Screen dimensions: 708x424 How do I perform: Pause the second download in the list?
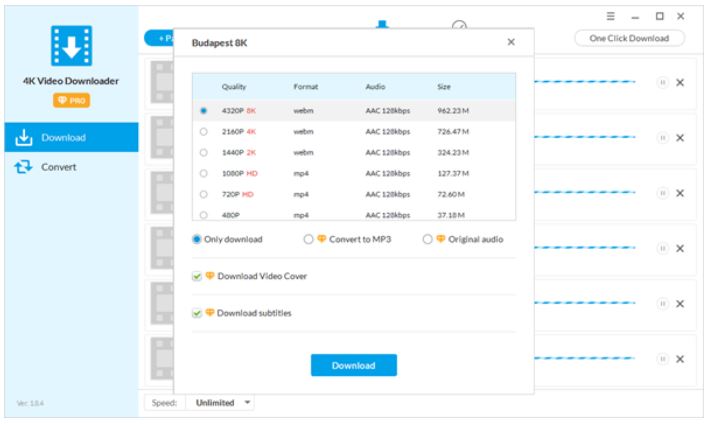click(662, 138)
